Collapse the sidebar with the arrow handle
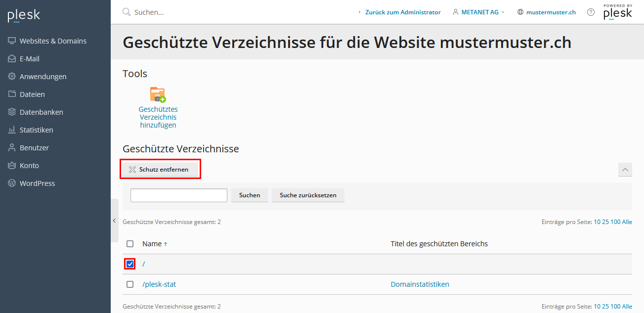Screen dimensions: 644x313 [x=114, y=221]
